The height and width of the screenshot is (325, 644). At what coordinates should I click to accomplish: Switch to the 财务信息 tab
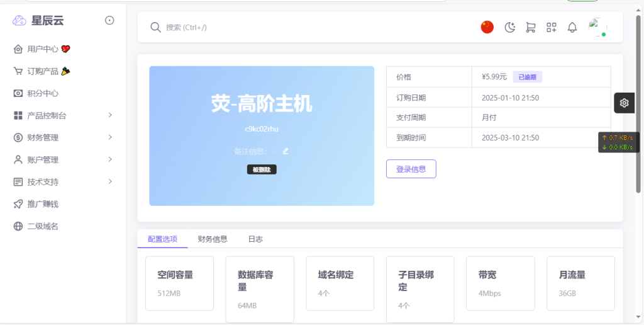213,239
